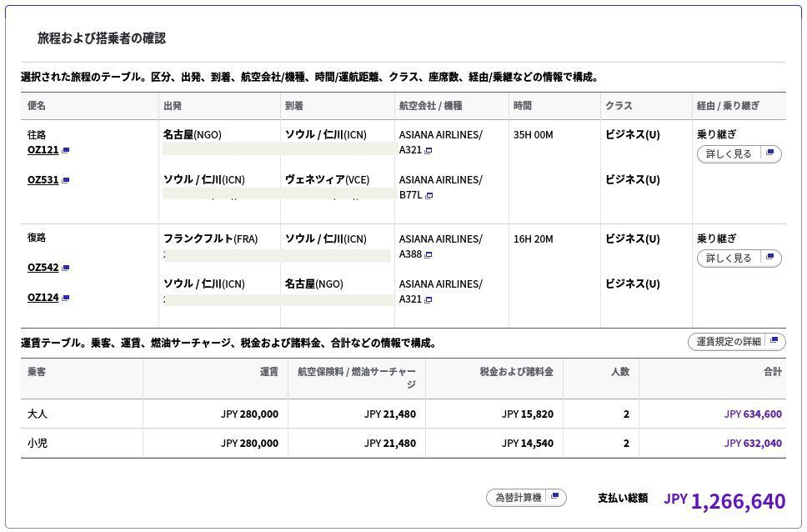Open flight number link OZ542
The image size is (807, 532).
pyautogui.click(x=43, y=268)
